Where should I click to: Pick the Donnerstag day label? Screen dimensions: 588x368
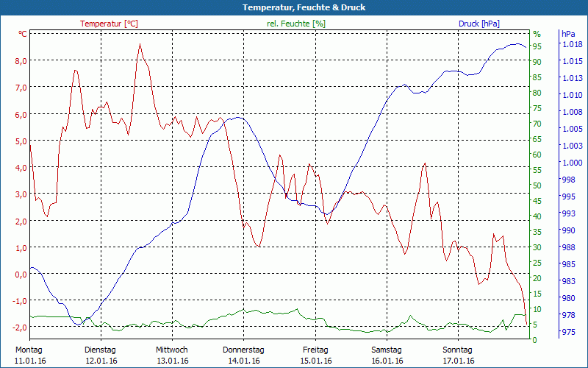[243, 350]
